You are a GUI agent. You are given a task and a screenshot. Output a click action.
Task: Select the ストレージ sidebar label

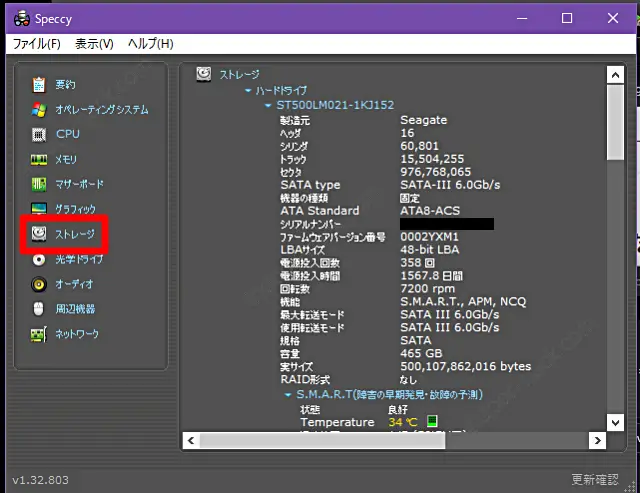(x=75, y=234)
